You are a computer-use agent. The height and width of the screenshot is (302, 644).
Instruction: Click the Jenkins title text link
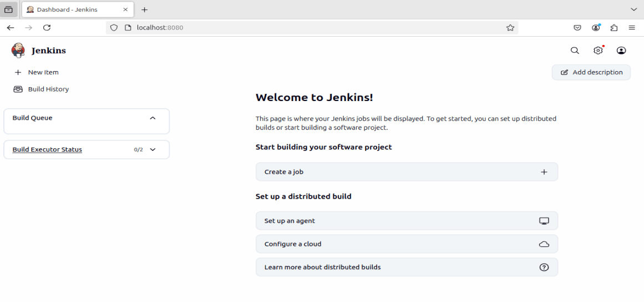pyautogui.click(x=48, y=51)
